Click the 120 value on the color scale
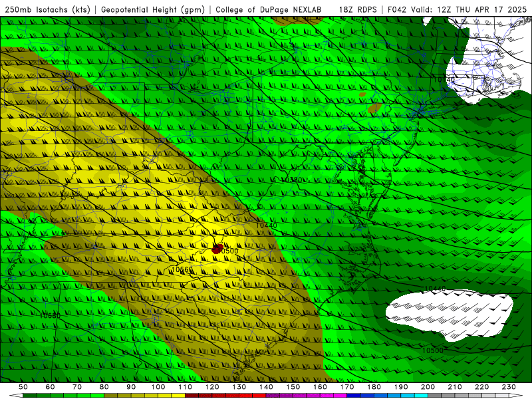 (212, 387)
